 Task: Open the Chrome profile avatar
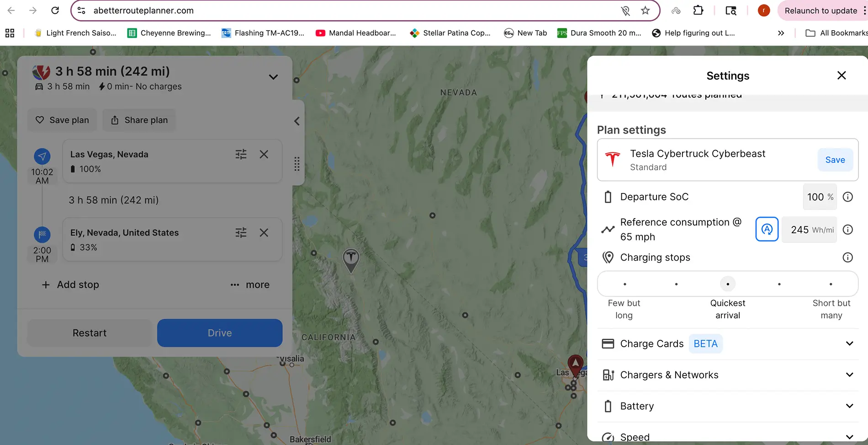764,11
